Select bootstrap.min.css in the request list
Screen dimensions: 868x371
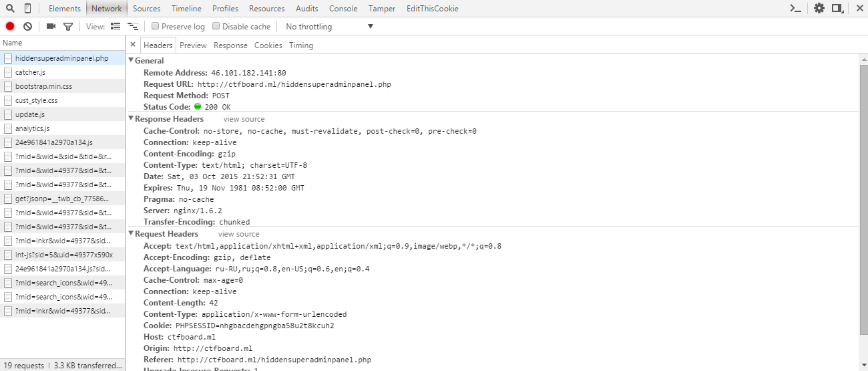pos(43,86)
